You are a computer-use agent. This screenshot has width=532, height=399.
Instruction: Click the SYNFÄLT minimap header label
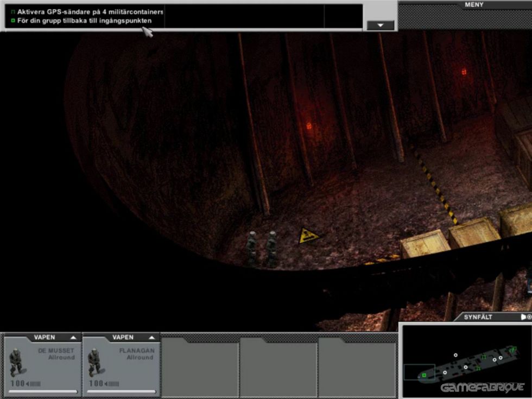[478, 317]
